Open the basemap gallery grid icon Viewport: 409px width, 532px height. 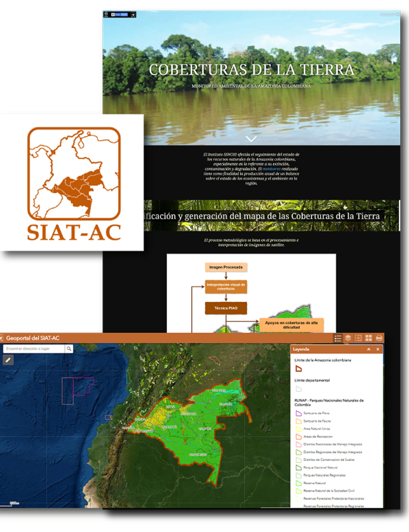[368, 338]
